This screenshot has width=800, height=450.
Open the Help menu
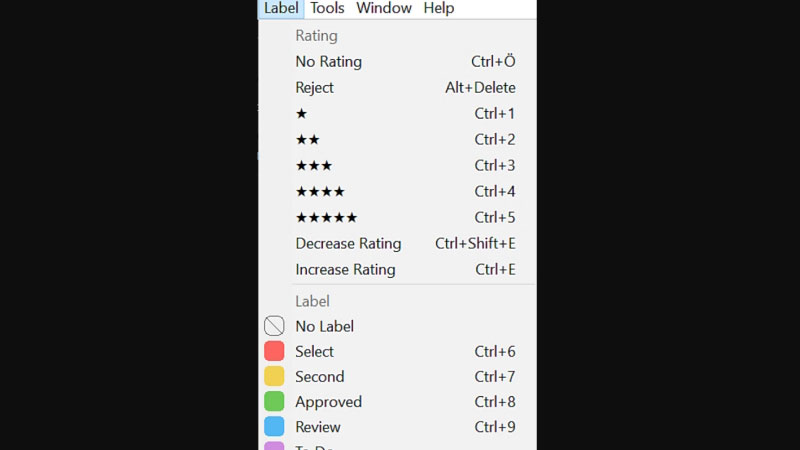pyautogui.click(x=439, y=8)
